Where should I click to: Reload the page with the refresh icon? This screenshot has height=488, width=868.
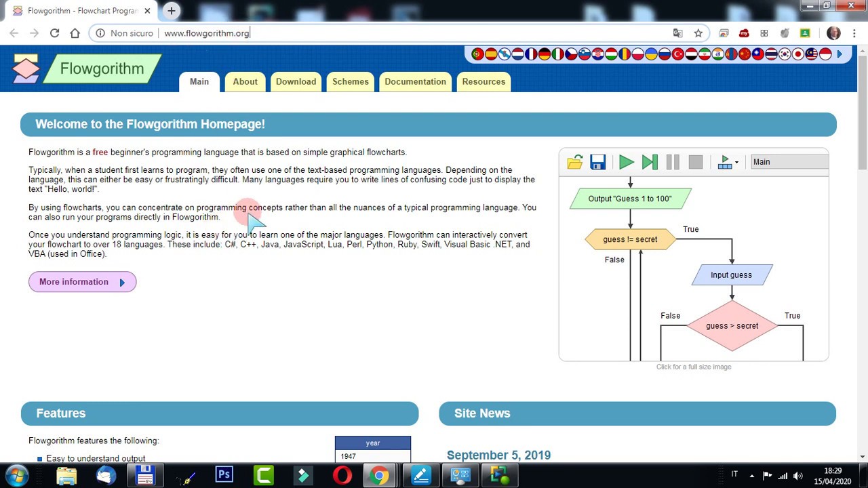(55, 33)
